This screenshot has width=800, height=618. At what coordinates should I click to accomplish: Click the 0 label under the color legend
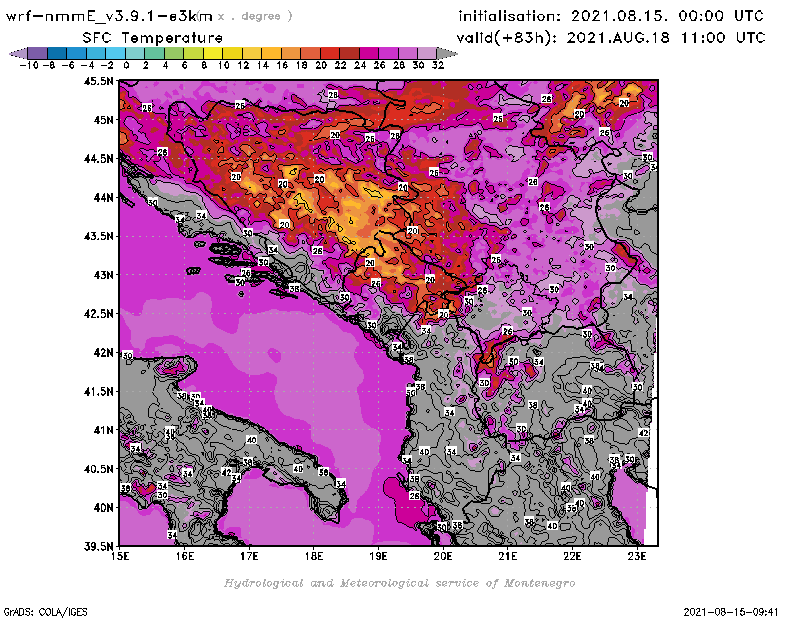tap(126, 65)
